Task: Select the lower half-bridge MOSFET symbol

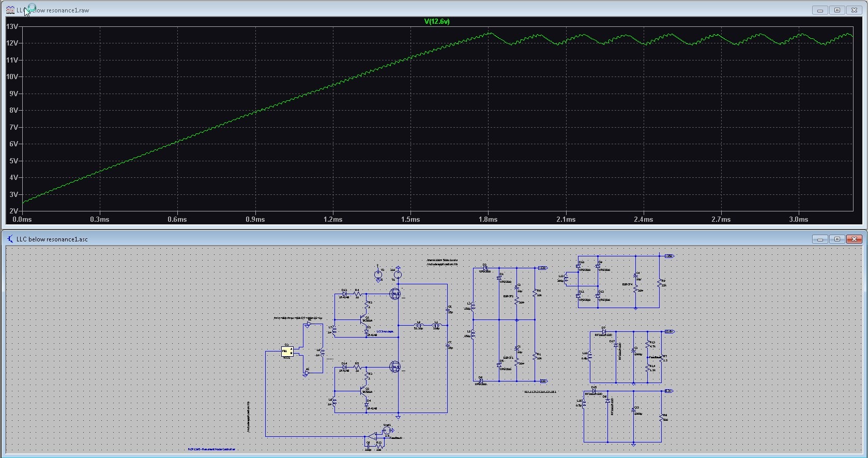Action: 395,367
